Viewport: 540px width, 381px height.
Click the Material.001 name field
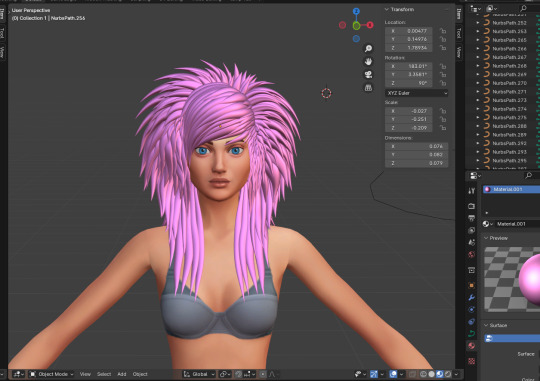517,224
